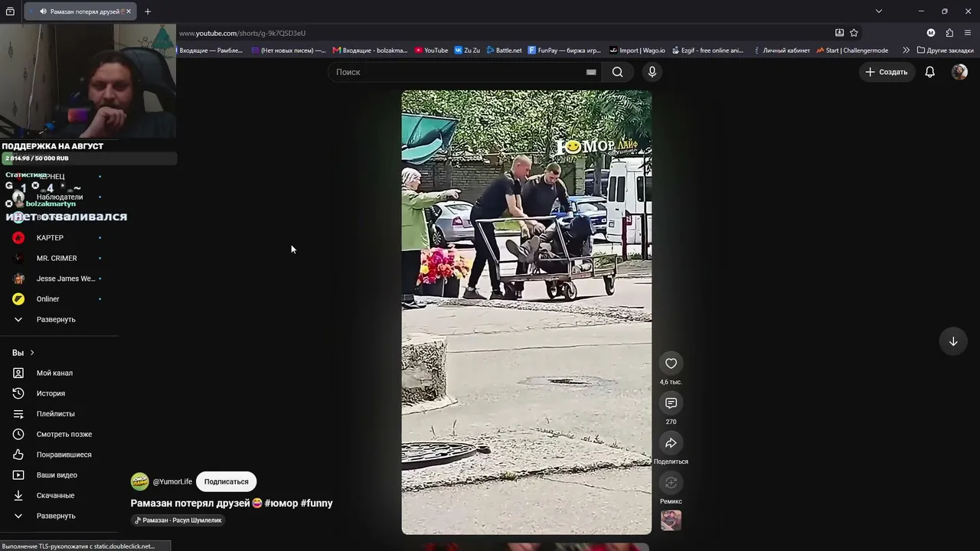Bookmark this page with star icon
The image size is (980, 551).
click(854, 33)
